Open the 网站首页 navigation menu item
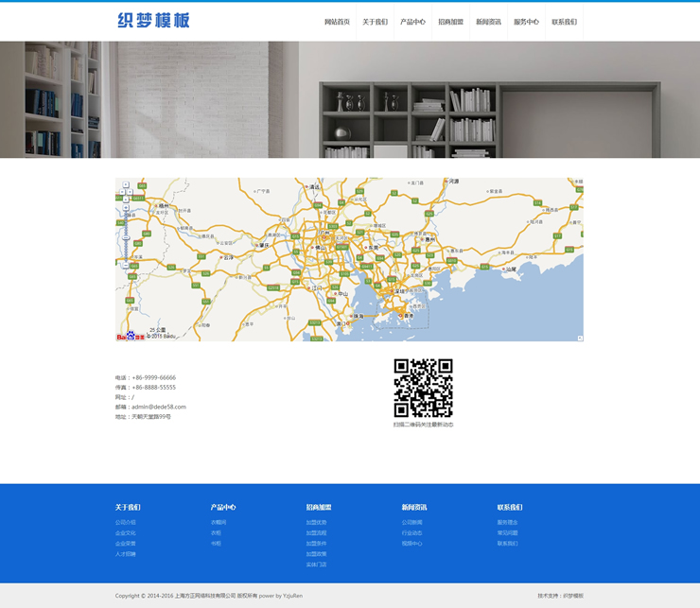 click(x=337, y=22)
